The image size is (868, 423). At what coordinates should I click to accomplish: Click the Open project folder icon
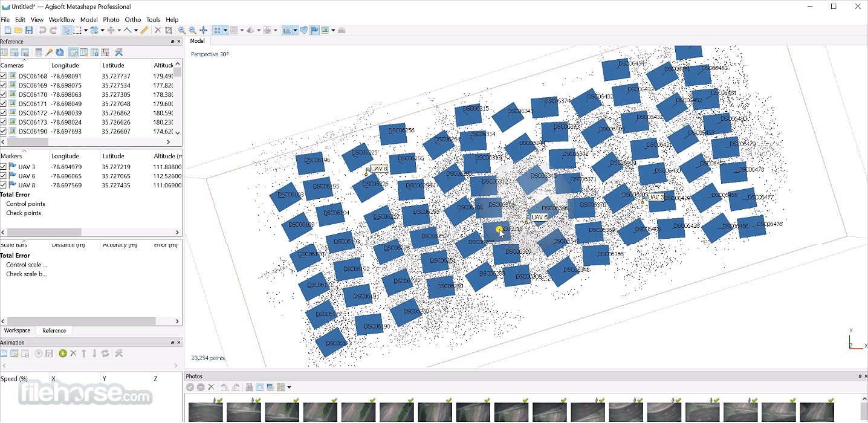coord(18,30)
